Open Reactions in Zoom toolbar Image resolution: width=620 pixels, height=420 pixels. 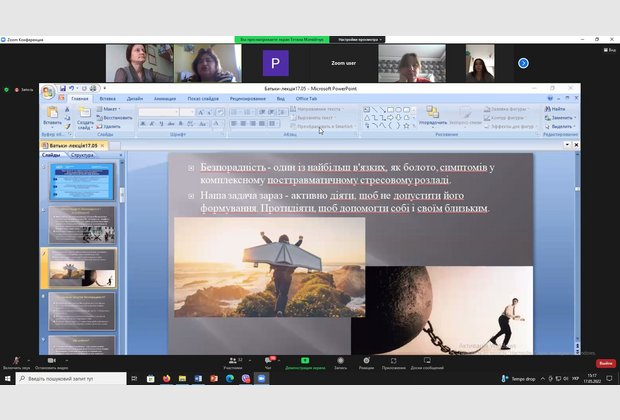(366, 360)
